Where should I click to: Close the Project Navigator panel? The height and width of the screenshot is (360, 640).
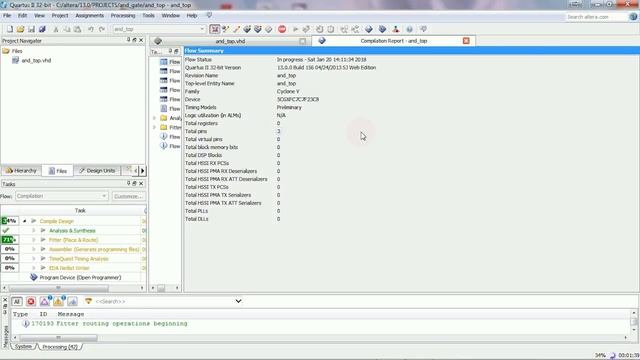tap(141, 40)
